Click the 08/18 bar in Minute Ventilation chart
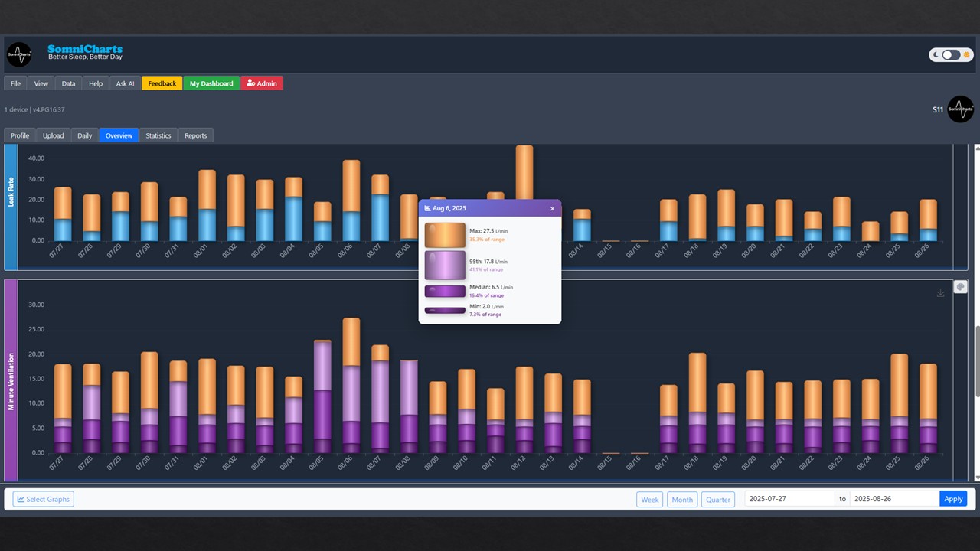The width and height of the screenshot is (980, 551). [x=697, y=403]
